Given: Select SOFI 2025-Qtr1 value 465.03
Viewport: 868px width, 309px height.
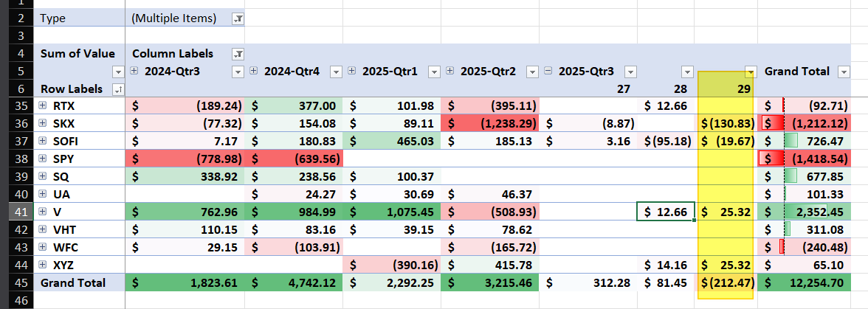Looking at the screenshot, I should (x=391, y=142).
